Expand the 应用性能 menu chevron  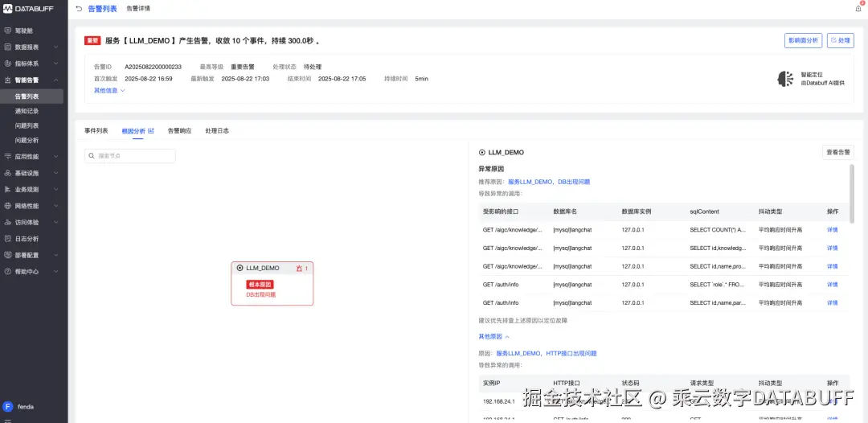(x=56, y=157)
